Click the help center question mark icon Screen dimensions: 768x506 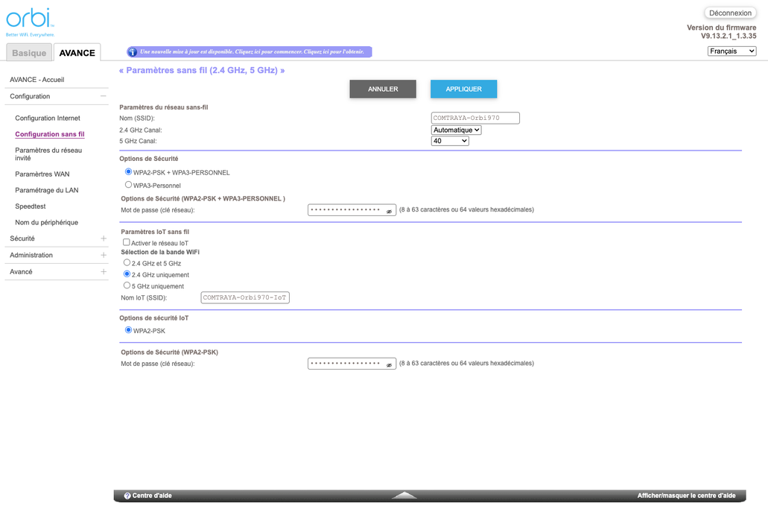pyautogui.click(x=127, y=496)
